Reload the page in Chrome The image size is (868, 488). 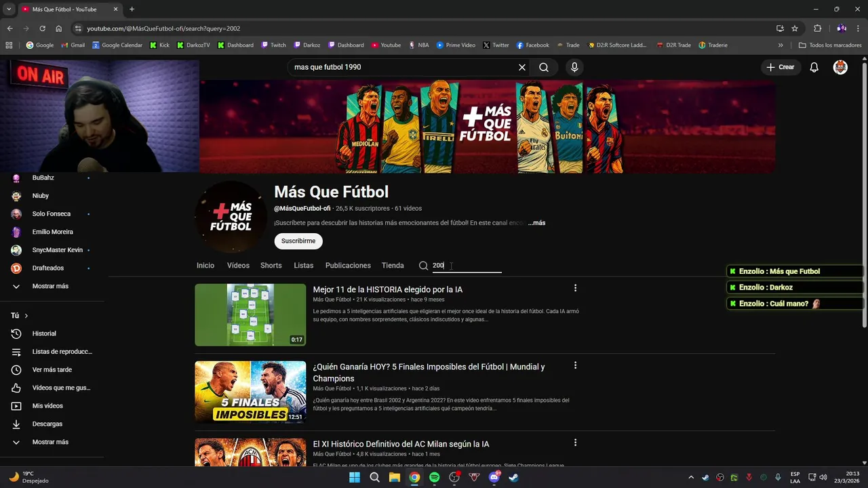tap(42, 28)
